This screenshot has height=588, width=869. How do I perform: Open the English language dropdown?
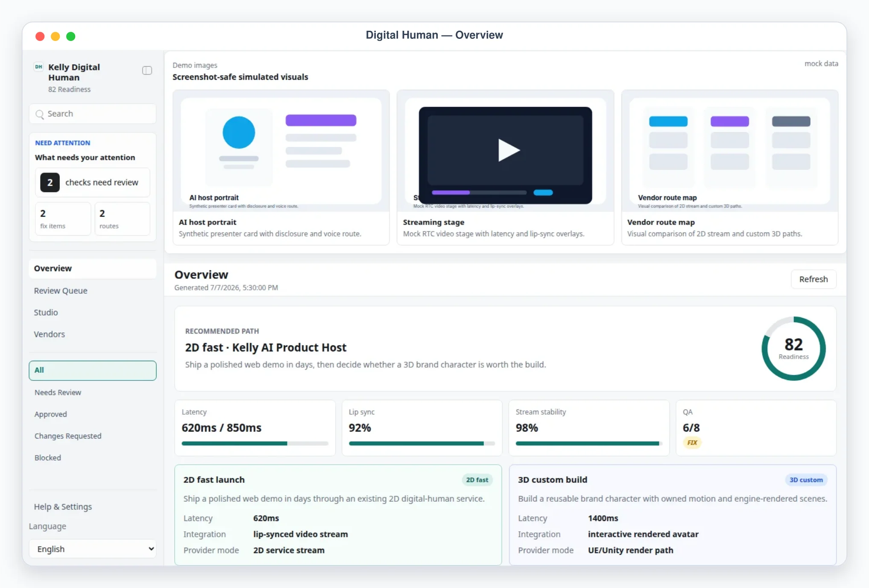click(x=93, y=549)
